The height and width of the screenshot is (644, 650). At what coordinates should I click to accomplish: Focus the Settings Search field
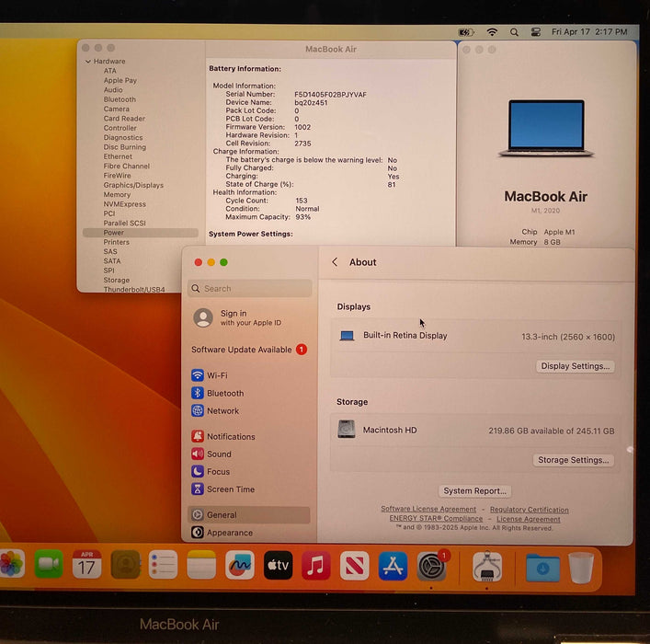[x=249, y=288]
